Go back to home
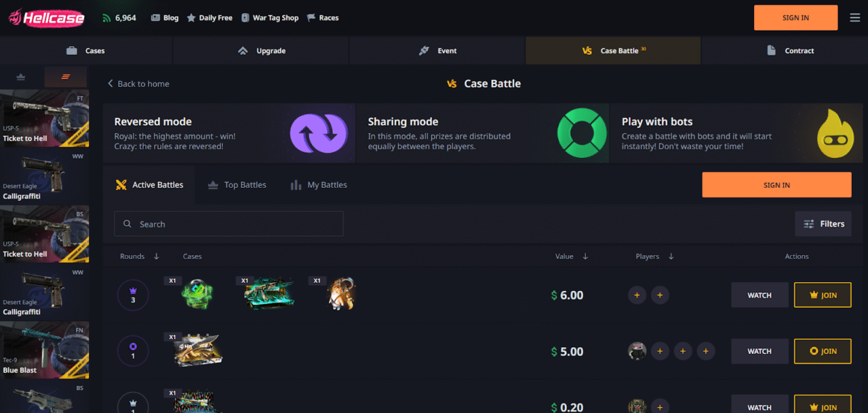 (x=138, y=84)
